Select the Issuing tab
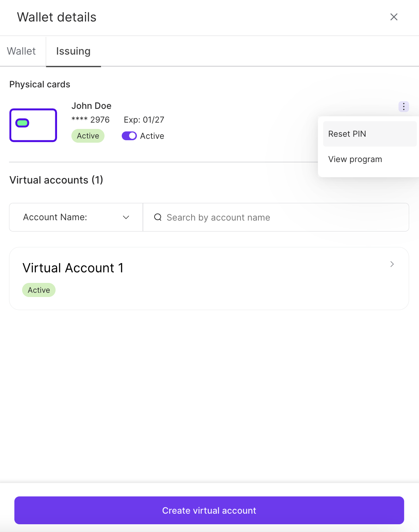The width and height of the screenshot is (419, 532). 73,51
